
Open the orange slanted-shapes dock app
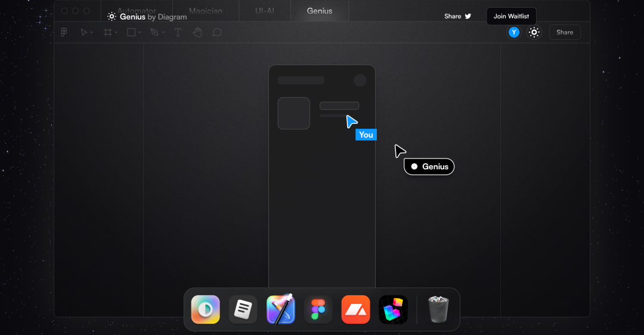click(355, 309)
